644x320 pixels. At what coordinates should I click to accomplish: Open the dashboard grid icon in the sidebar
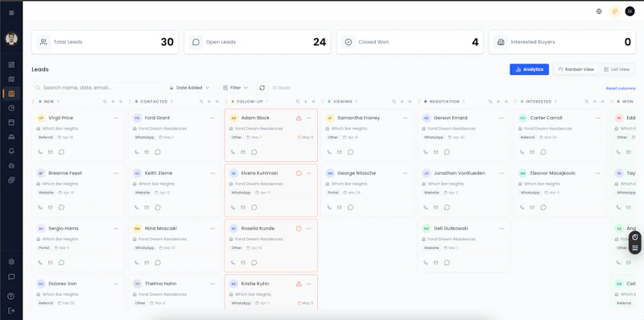(11, 64)
